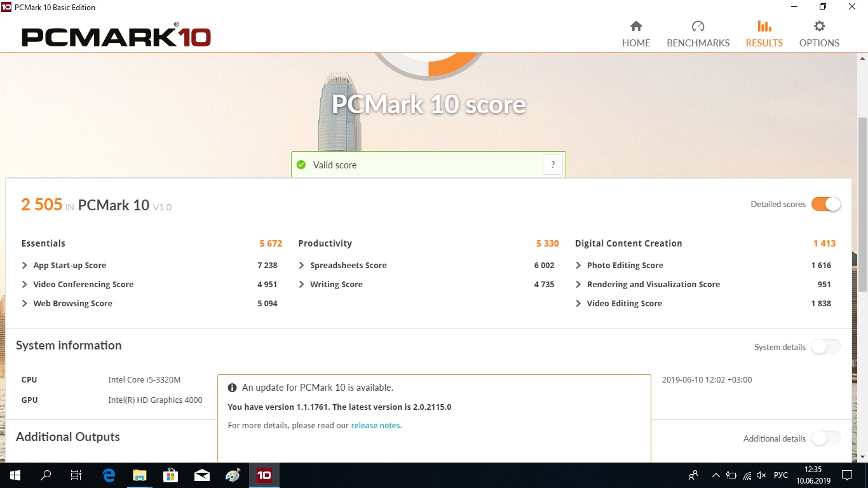Click the App Start-up score value 7 238
Viewport: 868px width, 488px height.
click(x=268, y=266)
